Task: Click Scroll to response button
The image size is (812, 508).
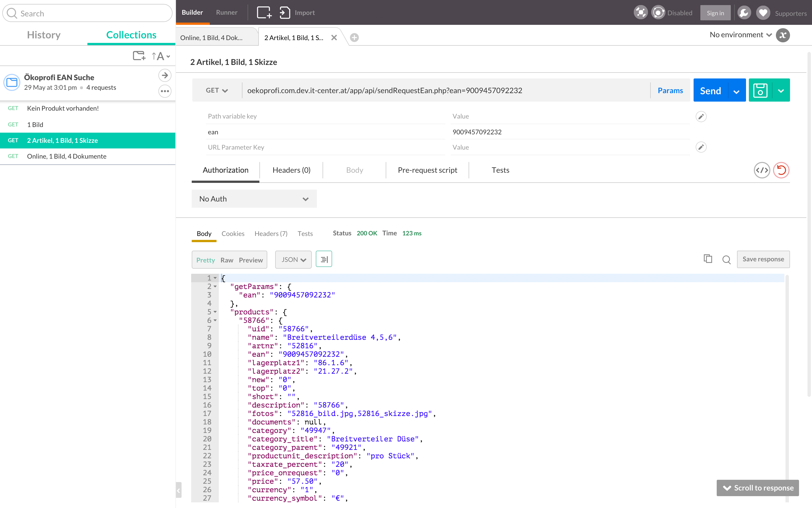Action: pyautogui.click(x=758, y=488)
